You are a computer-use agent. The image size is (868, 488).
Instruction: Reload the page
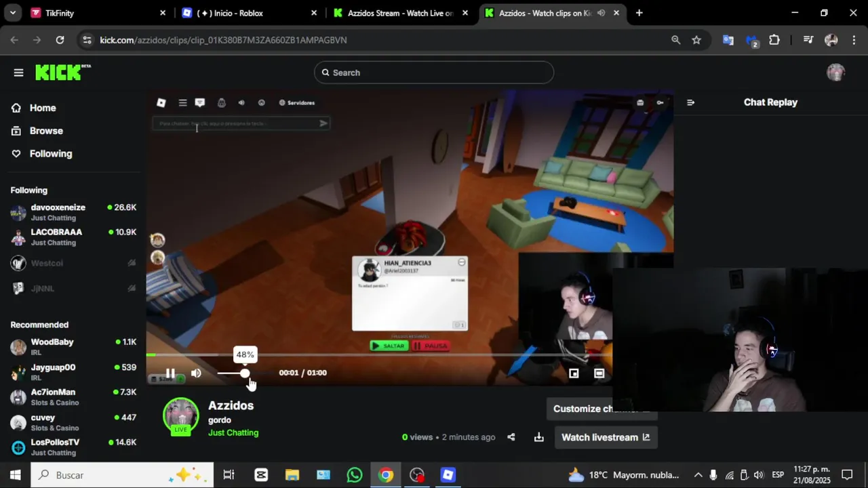(60, 40)
